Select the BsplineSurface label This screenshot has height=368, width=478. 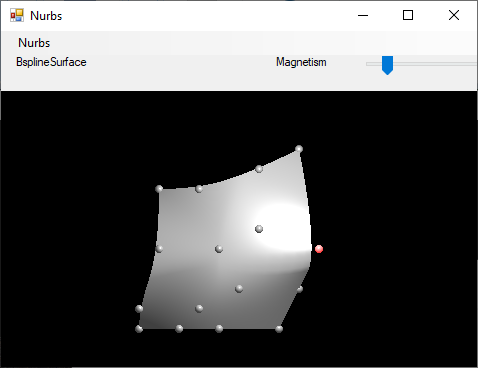(x=51, y=62)
